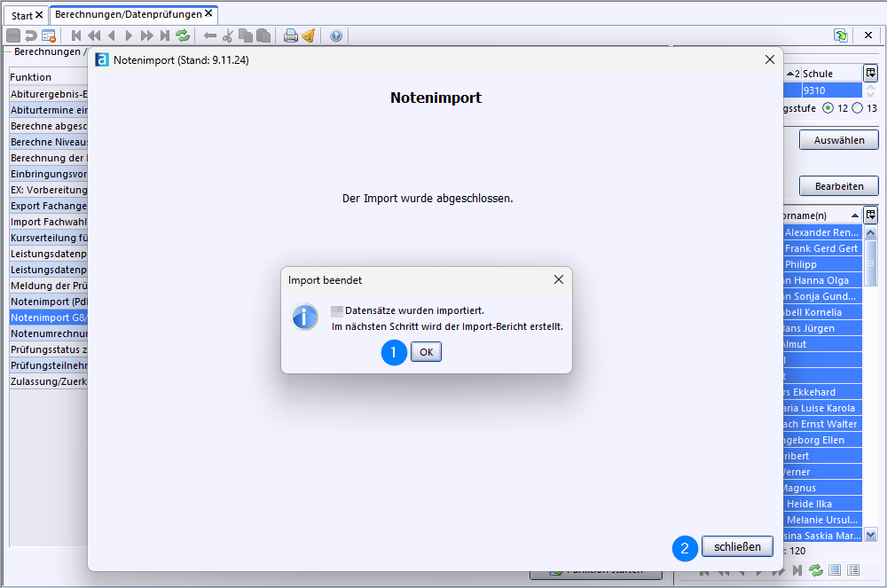Image resolution: width=887 pixels, height=588 pixels.
Task: Sort by Schule column header
Action: [818, 74]
